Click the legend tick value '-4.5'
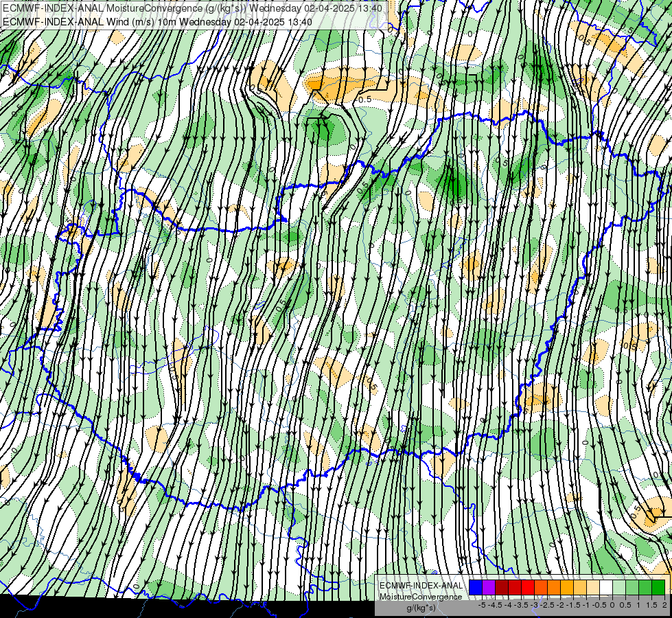Image resolution: width=672 pixels, height=618 pixels. coord(495,605)
